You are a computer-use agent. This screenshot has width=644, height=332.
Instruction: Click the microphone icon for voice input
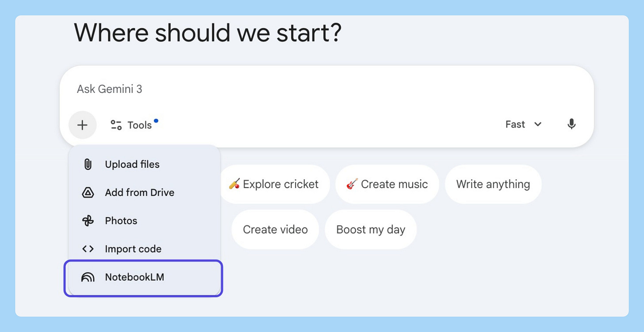point(571,124)
